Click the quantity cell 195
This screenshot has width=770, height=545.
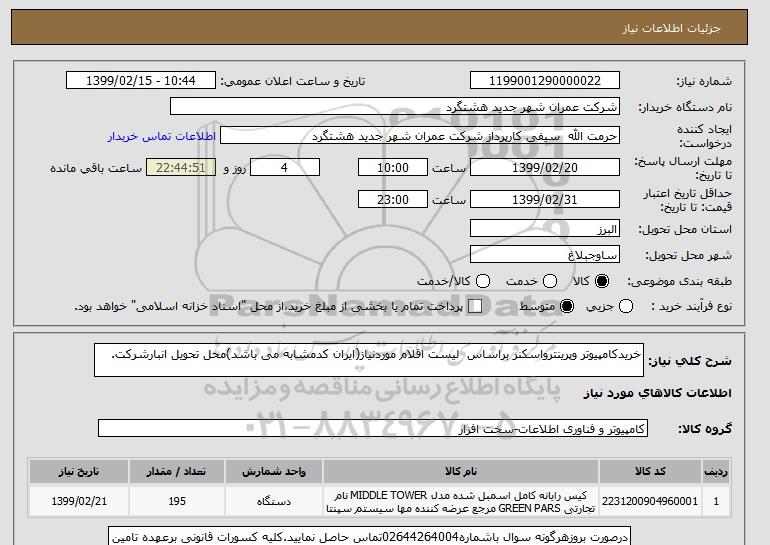[177, 501]
